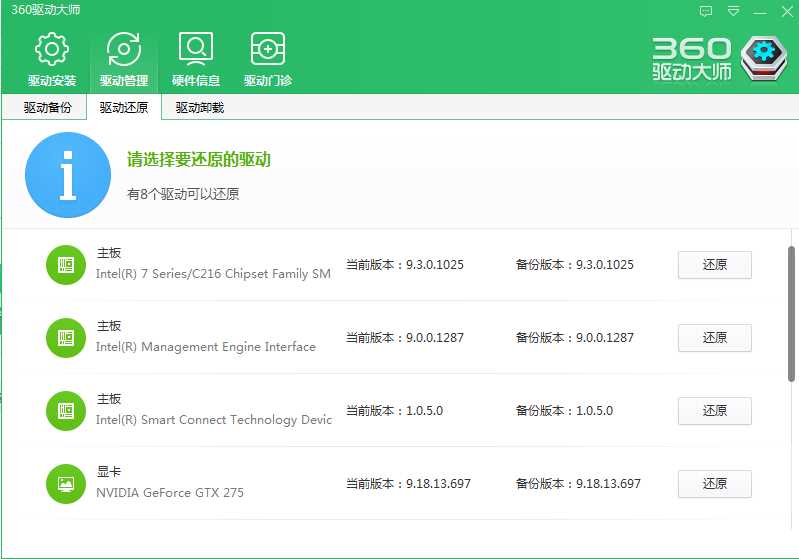Switch to the 驱动卸载 tab
Viewport: 799px width, 559px height.
click(x=200, y=108)
